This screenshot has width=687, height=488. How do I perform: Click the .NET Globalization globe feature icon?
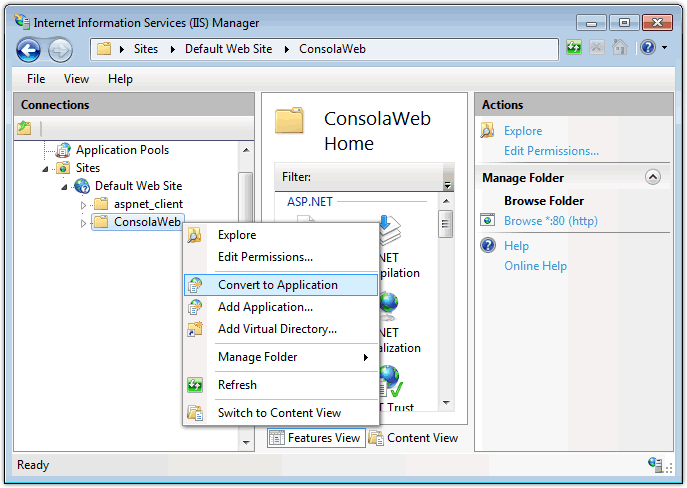click(x=389, y=306)
